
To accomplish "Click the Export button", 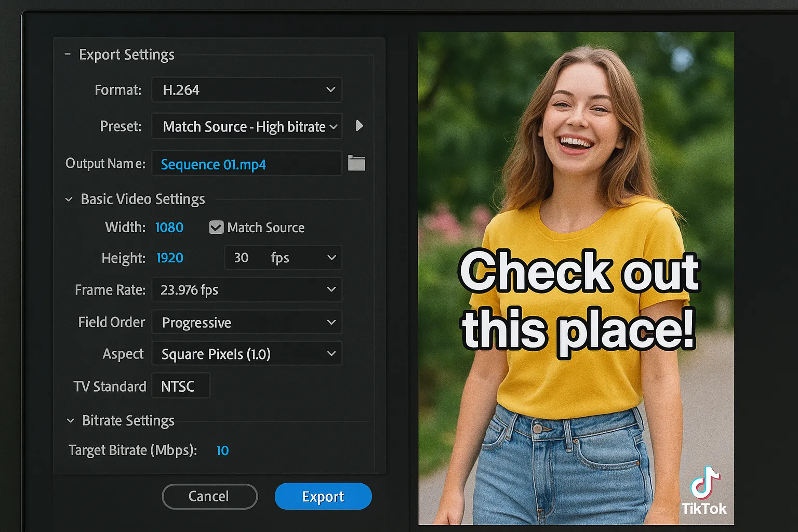I will point(323,497).
